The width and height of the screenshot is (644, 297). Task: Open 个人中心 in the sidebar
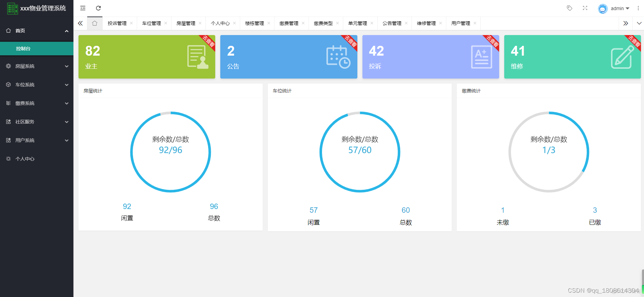(x=37, y=159)
